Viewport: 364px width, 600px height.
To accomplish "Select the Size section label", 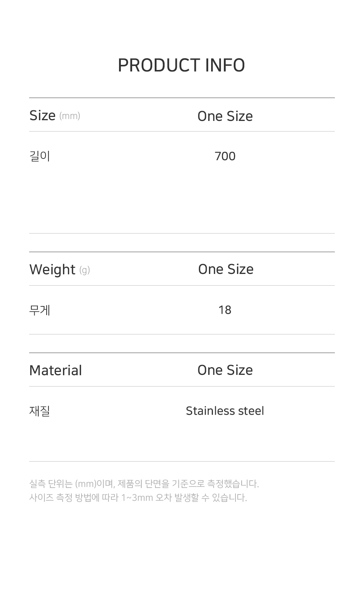I will click(42, 115).
